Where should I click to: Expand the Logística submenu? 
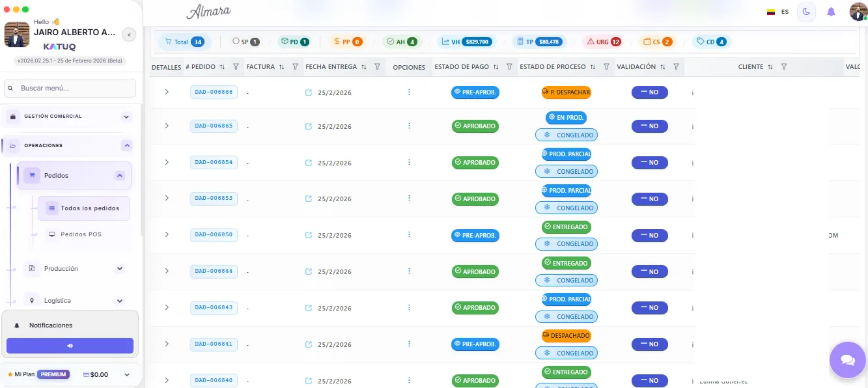120,301
